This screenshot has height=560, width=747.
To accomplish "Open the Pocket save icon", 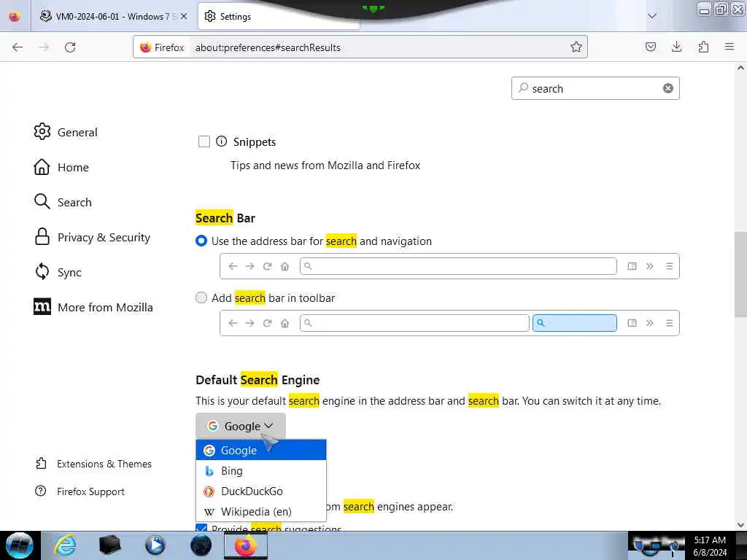I will pyautogui.click(x=650, y=47).
